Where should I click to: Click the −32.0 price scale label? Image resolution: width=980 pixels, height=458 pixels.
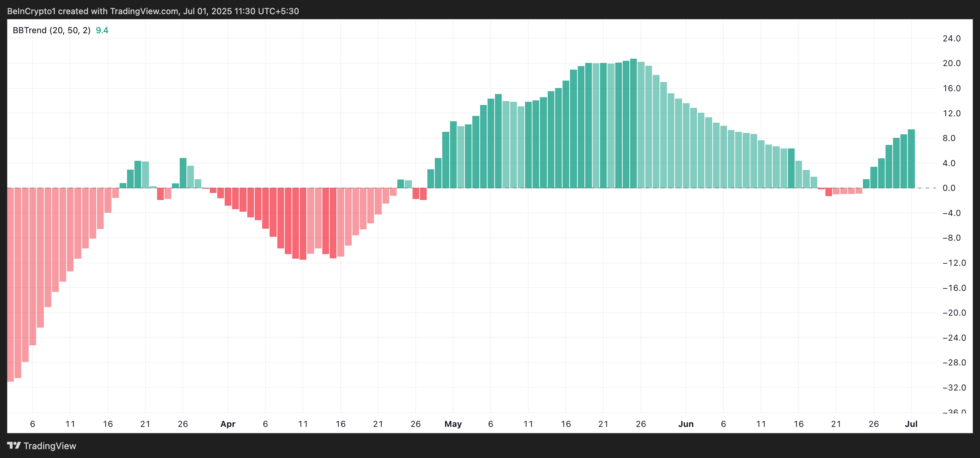coord(954,388)
